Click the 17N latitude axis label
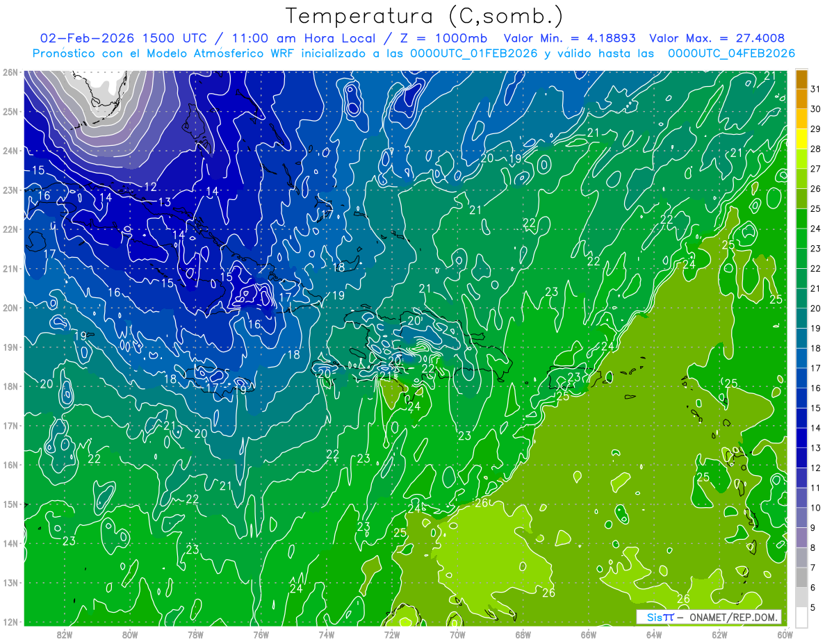The width and height of the screenshot is (834, 644). 10,426
